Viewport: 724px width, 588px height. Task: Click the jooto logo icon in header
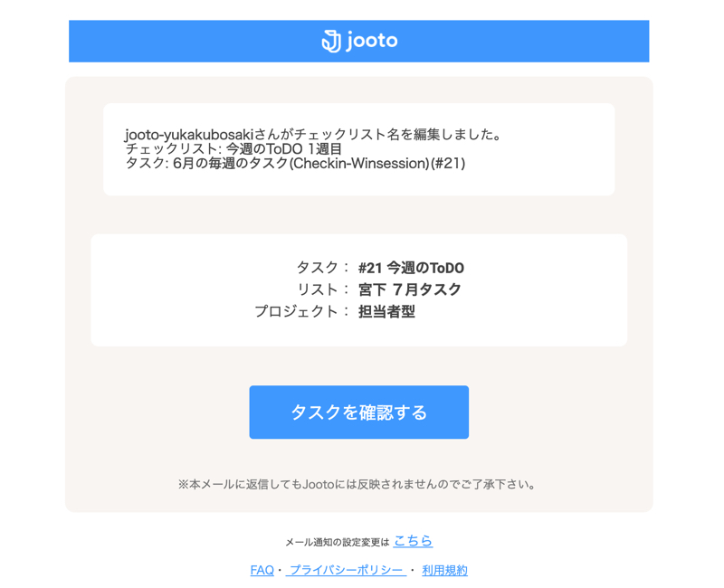pos(331,41)
